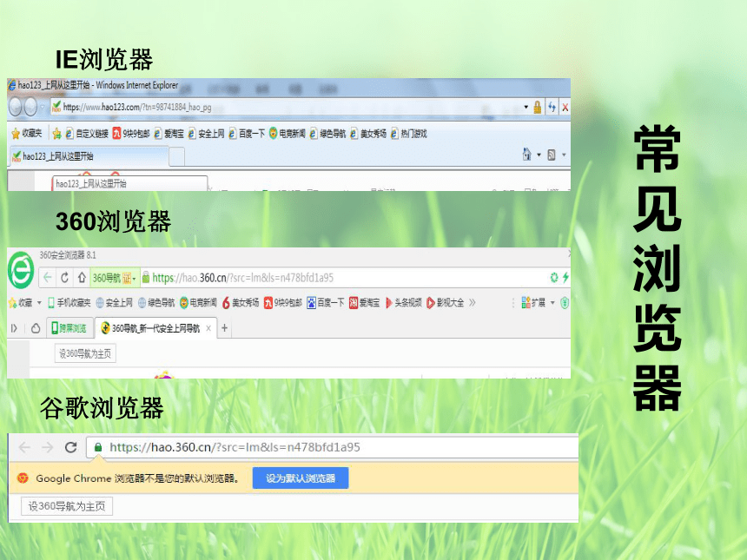Expand the 360 扩展 dropdown arrow
The image size is (747, 560).
point(552,302)
